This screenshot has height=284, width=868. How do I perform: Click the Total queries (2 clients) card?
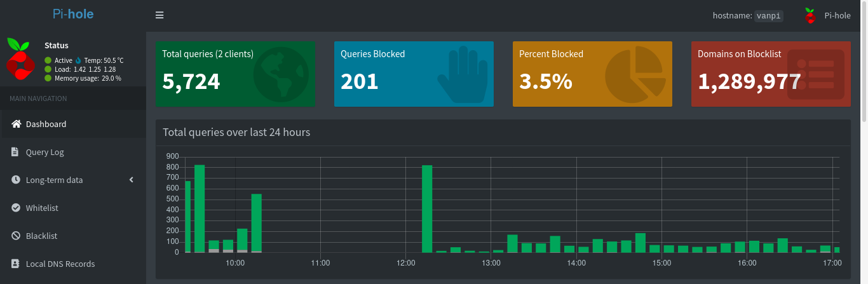coord(236,74)
